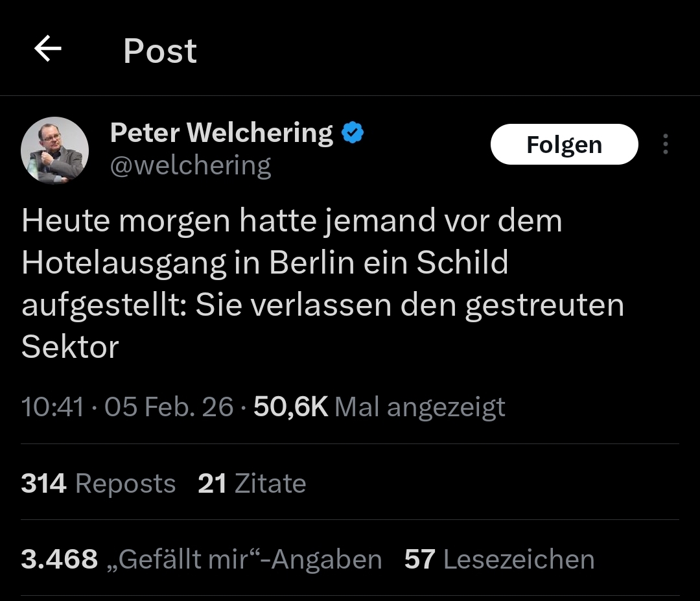The width and height of the screenshot is (700, 601).
Task: Open the Peter Welchering display name
Action: coord(221,133)
